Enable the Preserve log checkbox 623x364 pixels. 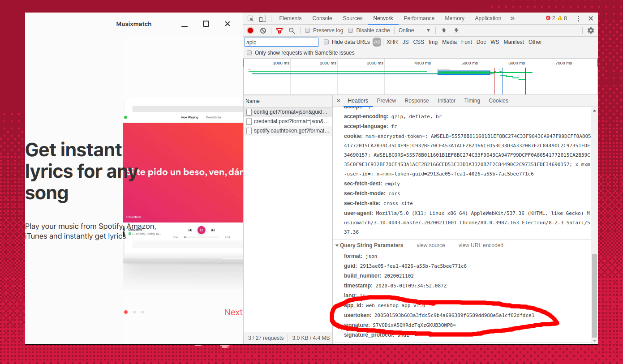click(x=308, y=30)
